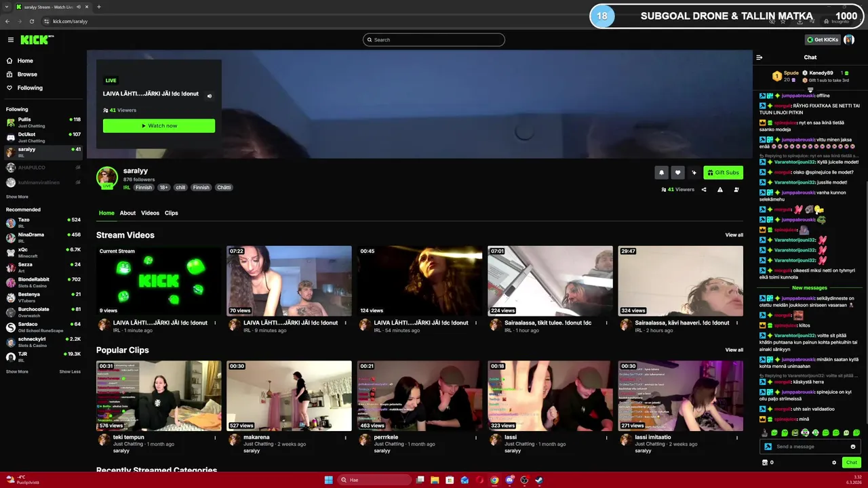Click the stamp icon in emote bar

(x=764, y=433)
